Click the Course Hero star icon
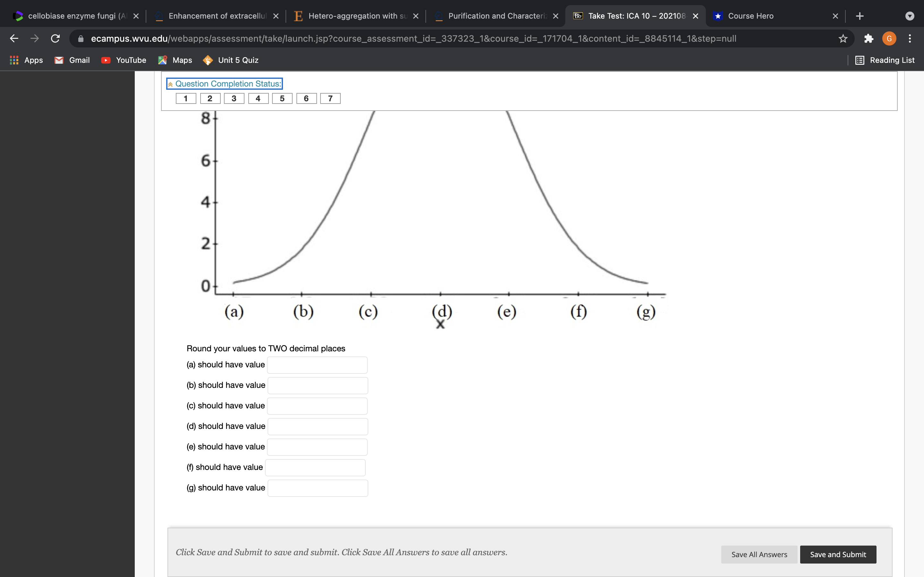The image size is (924, 577). pos(718,15)
